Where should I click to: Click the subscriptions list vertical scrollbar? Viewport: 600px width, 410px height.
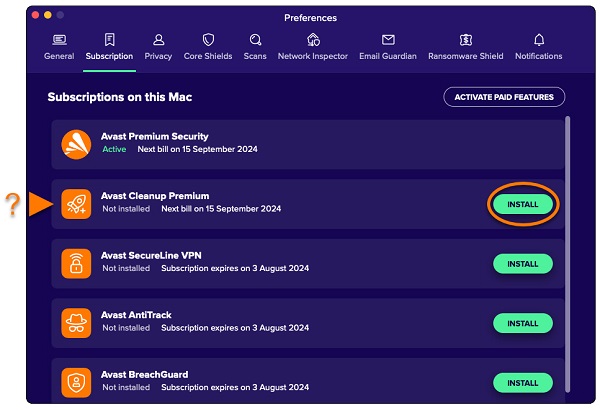pyautogui.click(x=569, y=200)
